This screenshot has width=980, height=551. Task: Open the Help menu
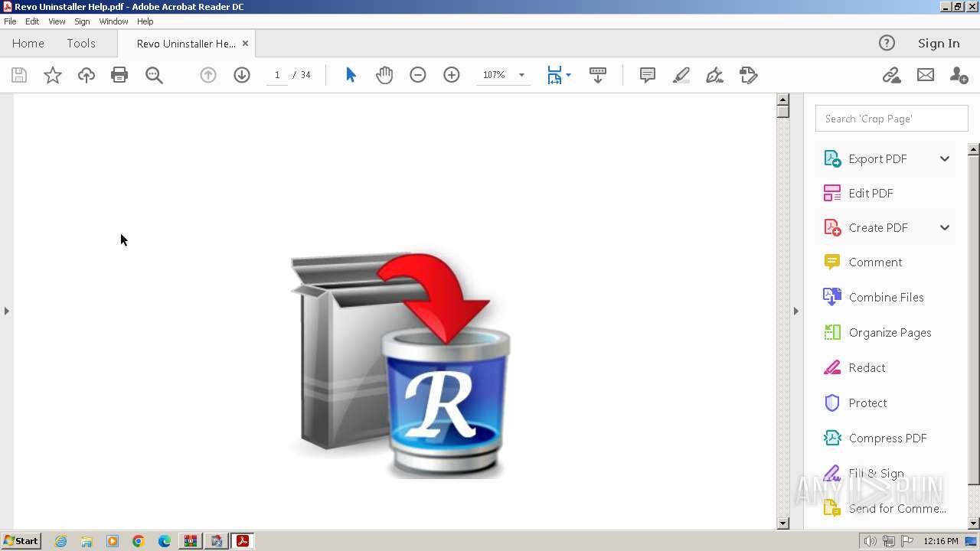(x=145, y=21)
